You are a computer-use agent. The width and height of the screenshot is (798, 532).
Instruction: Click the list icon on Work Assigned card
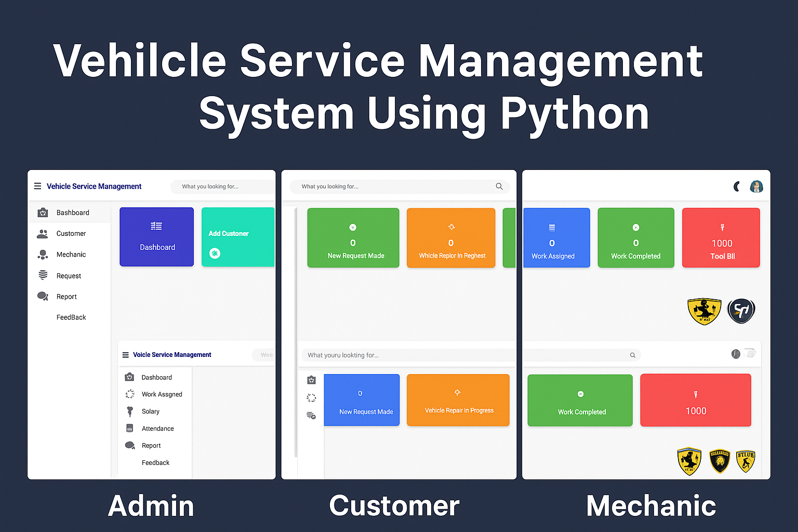pyautogui.click(x=552, y=228)
